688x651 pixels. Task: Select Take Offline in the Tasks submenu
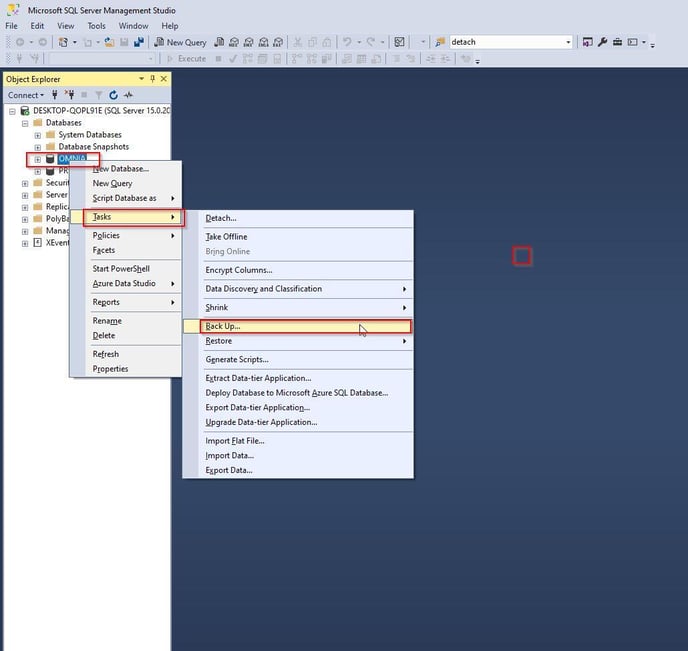(298, 237)
